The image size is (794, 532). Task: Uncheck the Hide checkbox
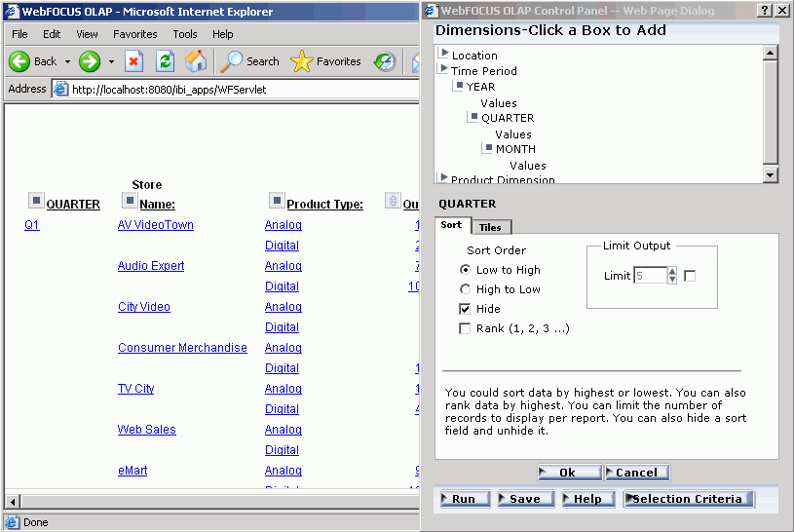[465, 309]
